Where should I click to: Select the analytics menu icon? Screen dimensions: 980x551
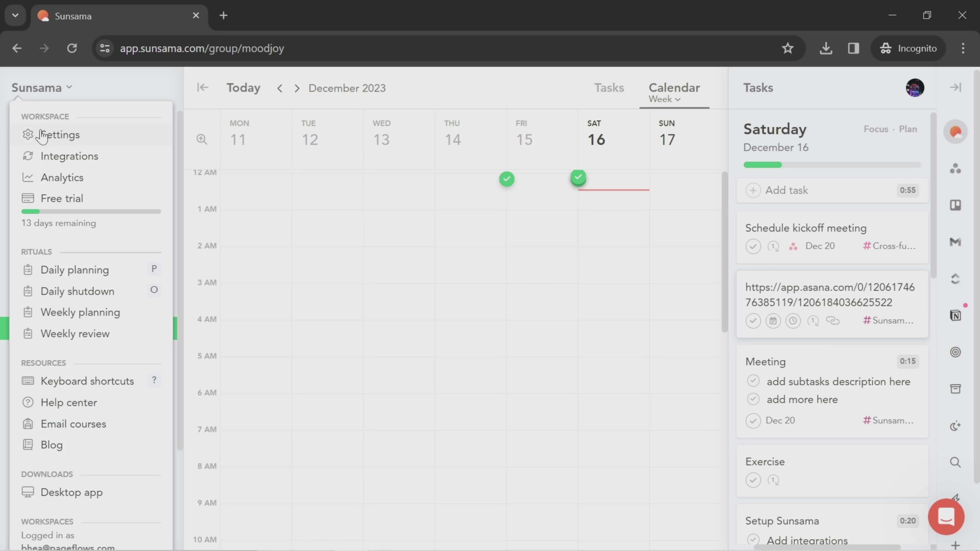tap(27, 178)
